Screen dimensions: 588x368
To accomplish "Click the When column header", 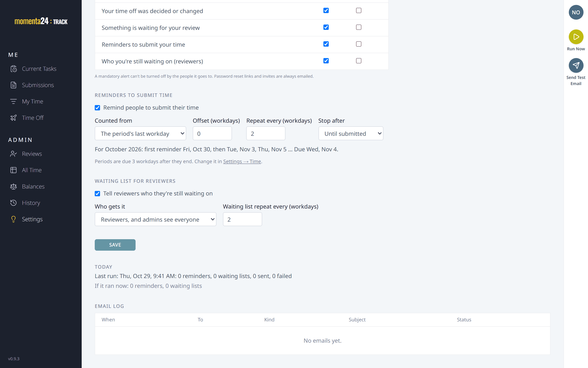I will 108,320.
